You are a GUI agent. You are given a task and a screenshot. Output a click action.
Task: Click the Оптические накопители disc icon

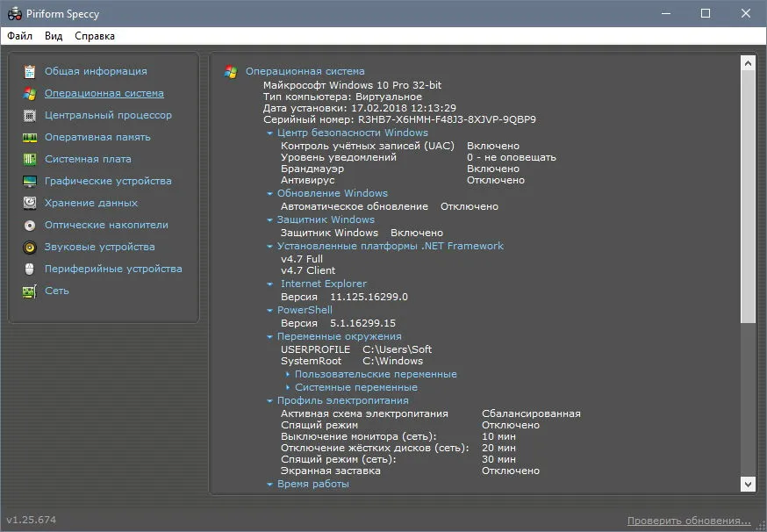[30, 225]
